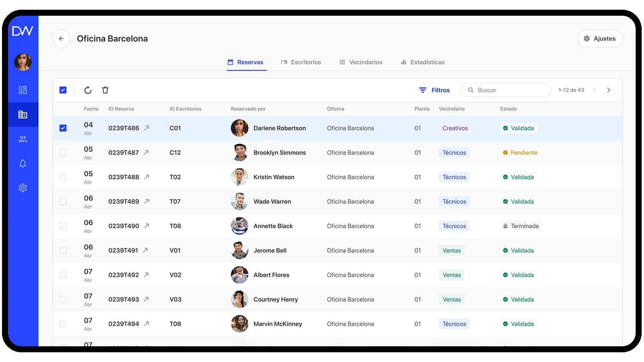Open the dashboard icon in the sidebar
This screenshot has height=362, width=644.
tap(23, 89)
